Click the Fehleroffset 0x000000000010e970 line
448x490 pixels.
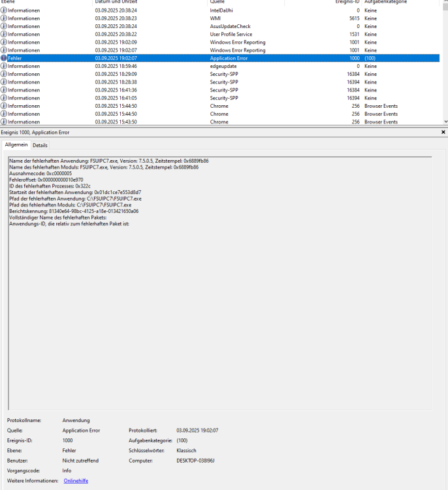click(x=46, y=180)
